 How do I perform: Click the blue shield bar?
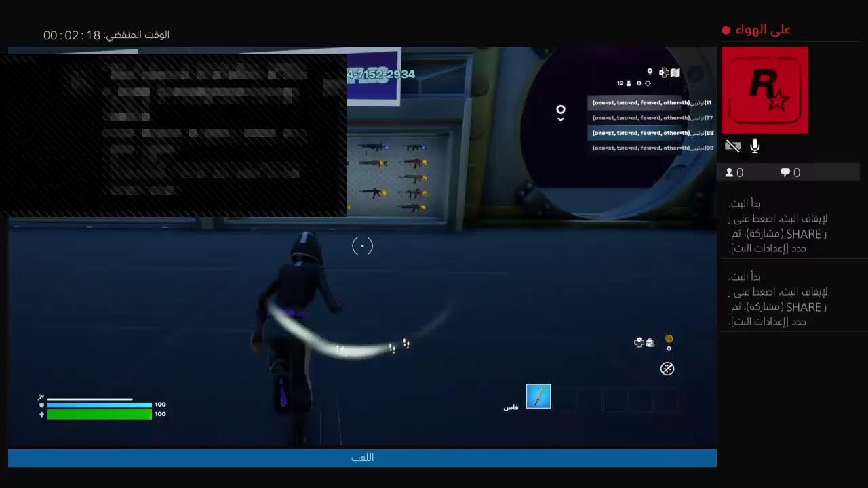100,405
